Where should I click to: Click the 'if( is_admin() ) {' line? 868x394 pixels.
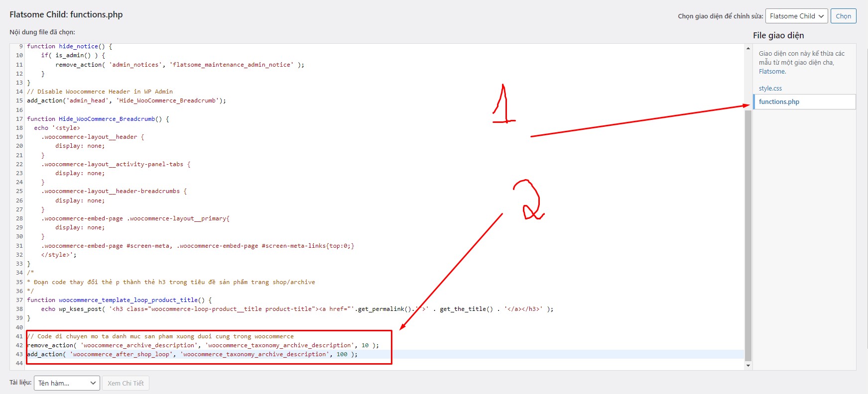click(x=73, y=55)
